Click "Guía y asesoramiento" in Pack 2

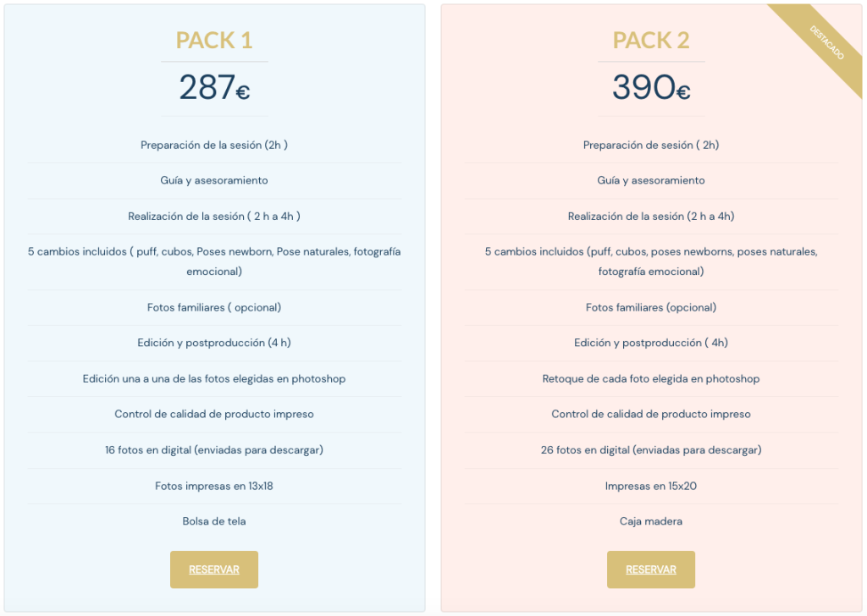coord(651,180)
